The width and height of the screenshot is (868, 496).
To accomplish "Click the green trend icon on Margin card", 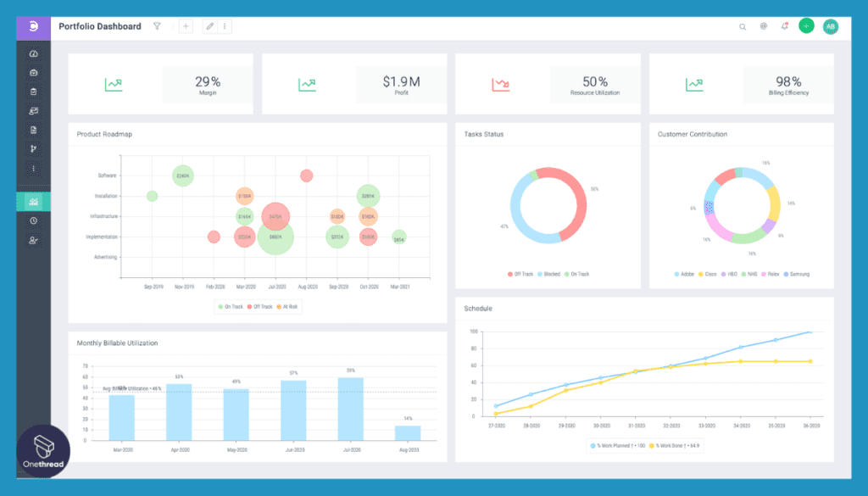I will tap(114, 84).
